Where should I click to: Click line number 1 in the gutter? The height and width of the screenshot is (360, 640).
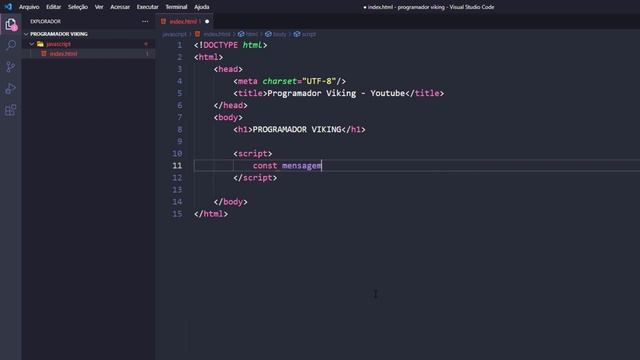point(180,45)
